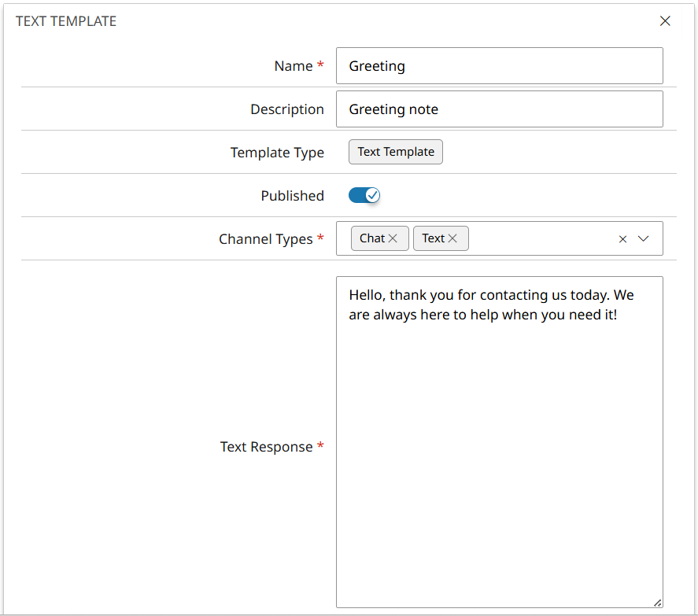Click the Chat tag label
698x616 pixels.
click(372, 238)
